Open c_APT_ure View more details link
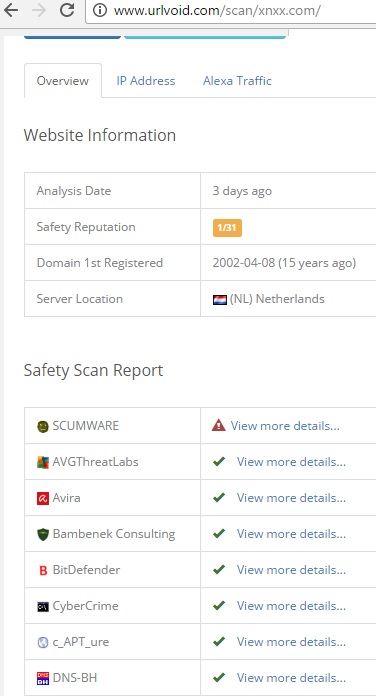The height and width of the screenshot is (696, 376). pyautogui.click(x=291, y=641)
